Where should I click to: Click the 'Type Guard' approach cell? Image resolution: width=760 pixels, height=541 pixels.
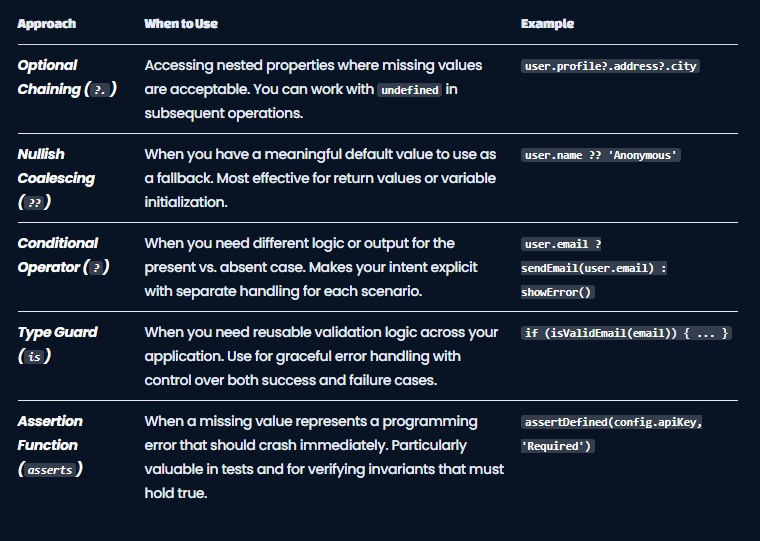(x=57, y=344)
